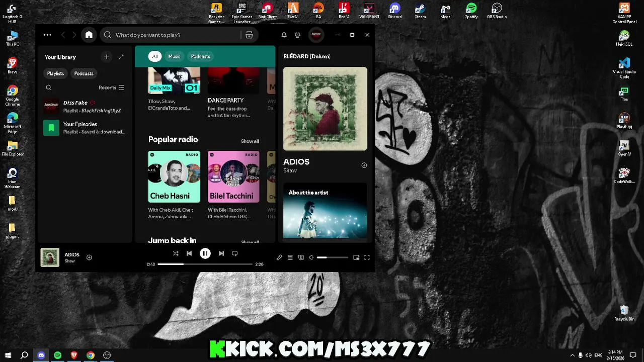Screen dimensions: 644x362
Task: Open the Brave browser from the taskbar
Action: [74, 355]
